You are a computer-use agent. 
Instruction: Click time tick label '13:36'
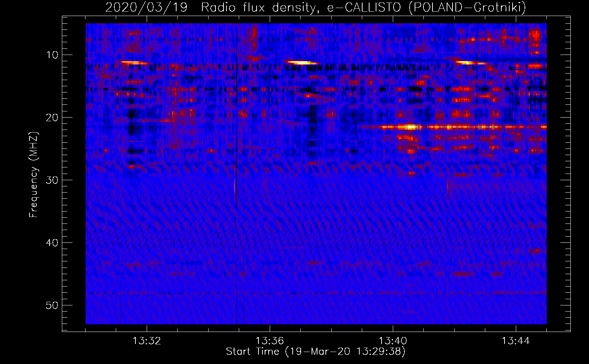click(270, 341)
